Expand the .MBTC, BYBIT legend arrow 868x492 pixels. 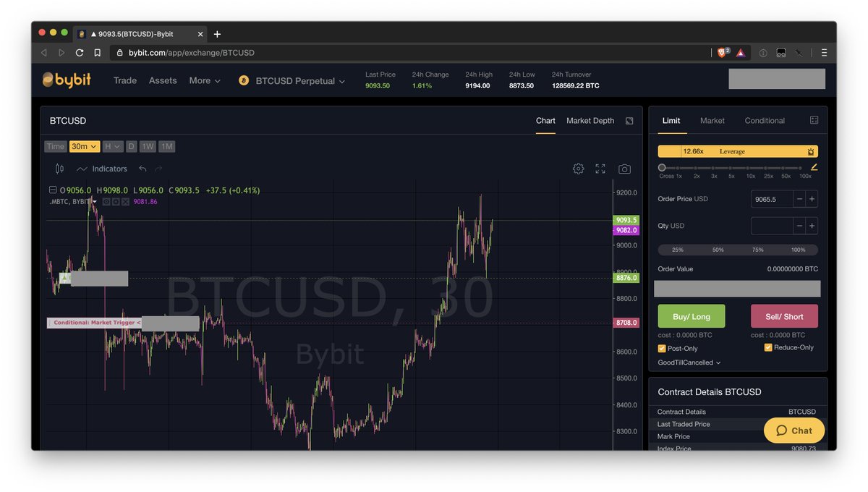94,201
